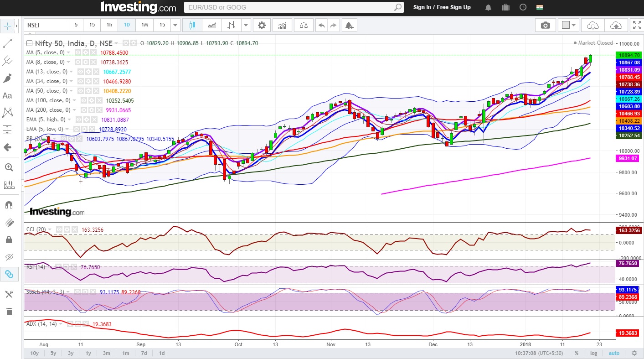The width and height of the screenshot is (644, 359).
Task: Click the back arrow icon in left toolbar
Action: tap(8, 147)
